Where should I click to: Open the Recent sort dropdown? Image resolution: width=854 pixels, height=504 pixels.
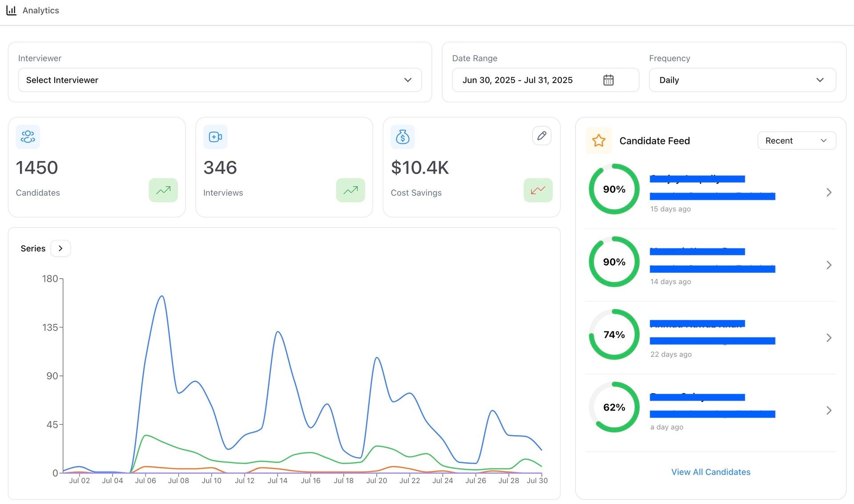796,140
